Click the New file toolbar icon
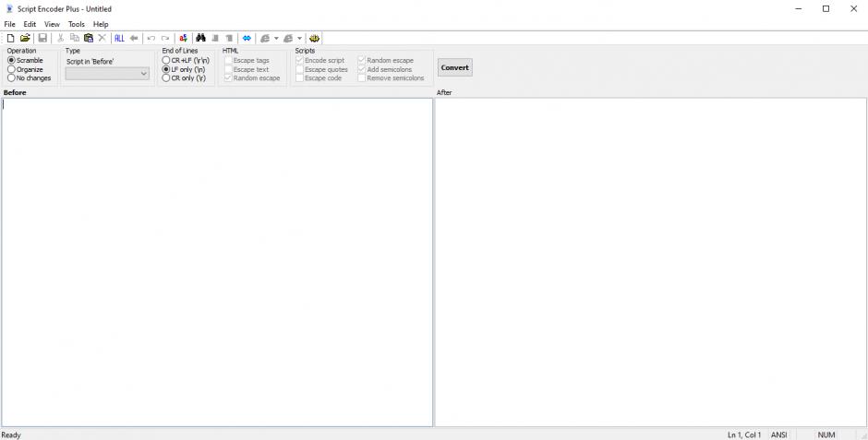868x440 pixels. pyautogui.click(x=10, y=38)
